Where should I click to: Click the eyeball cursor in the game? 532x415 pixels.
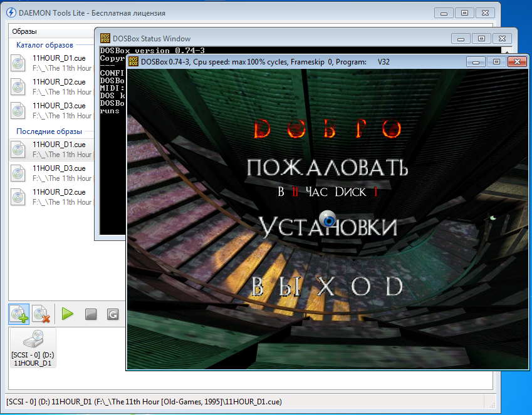pyautogui.click(x=328, y=219)
